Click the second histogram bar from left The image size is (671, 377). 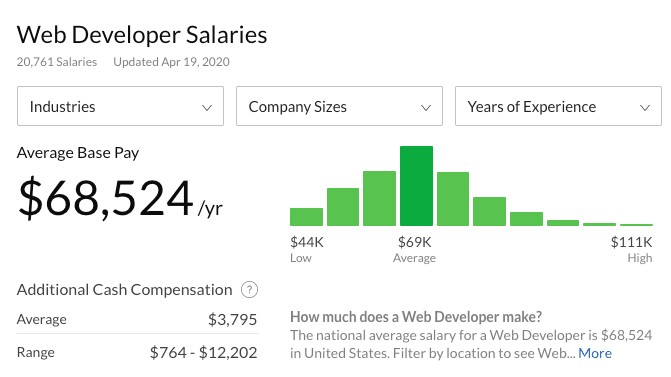coord(343,207)
